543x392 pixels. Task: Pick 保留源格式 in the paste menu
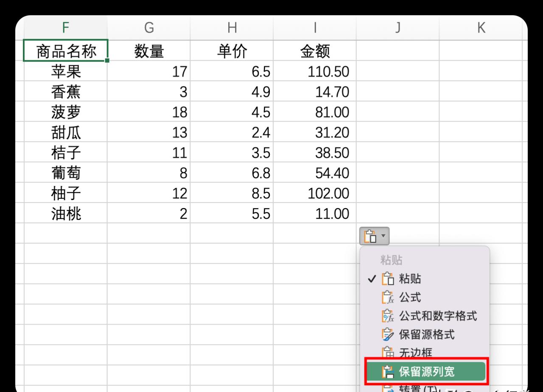tap(425, 334)
